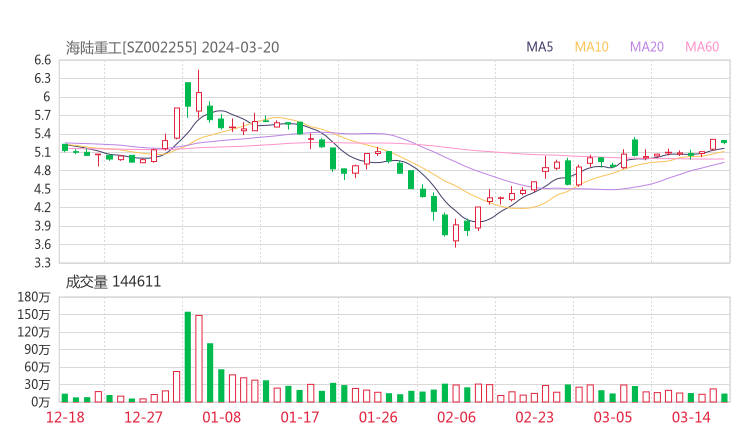Click the 120万 volume axis label
The image size is (740, 440).
[x=34, y=332]
